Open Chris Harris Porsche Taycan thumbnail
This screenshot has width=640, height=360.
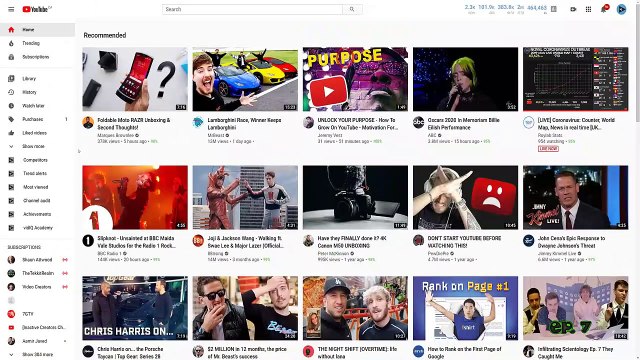(x=135, y=308)
